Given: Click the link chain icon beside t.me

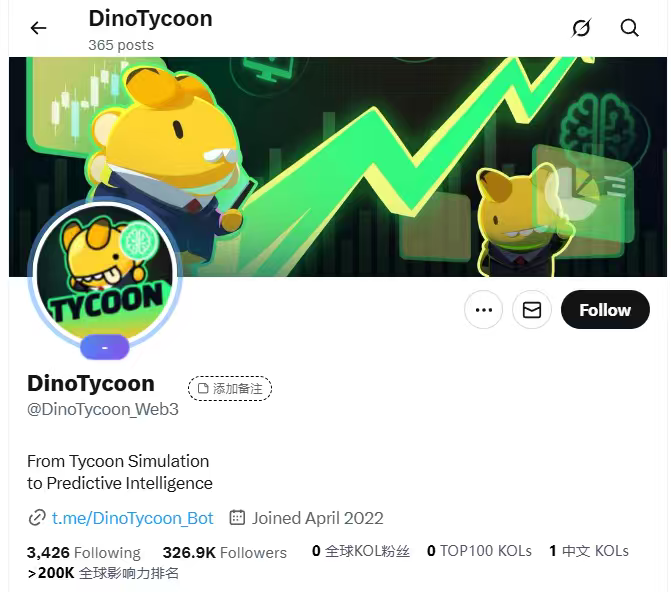Looking at the screenshot, I should (x=37, y=518).
